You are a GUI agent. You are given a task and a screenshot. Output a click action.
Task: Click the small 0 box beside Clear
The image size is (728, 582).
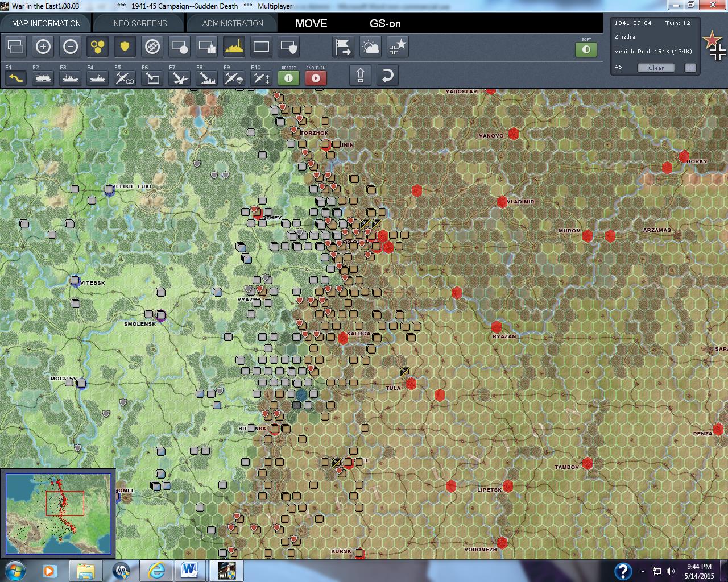click(690, 68)
